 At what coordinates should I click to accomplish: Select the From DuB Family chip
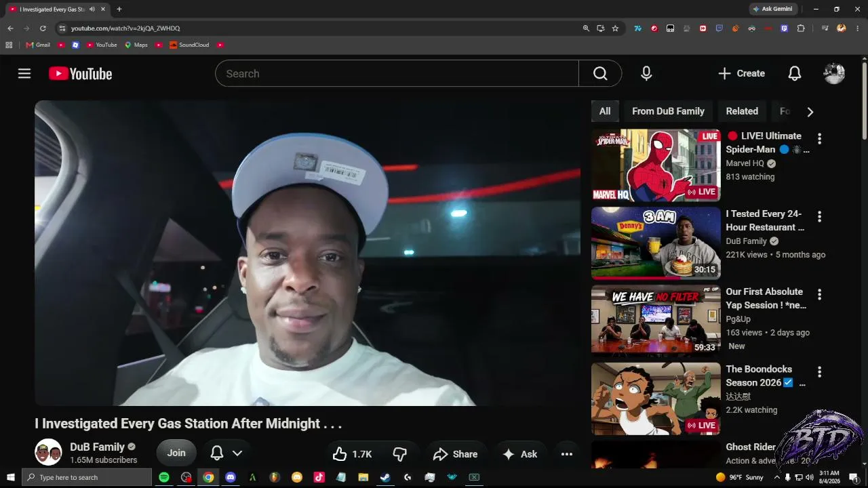668,111
